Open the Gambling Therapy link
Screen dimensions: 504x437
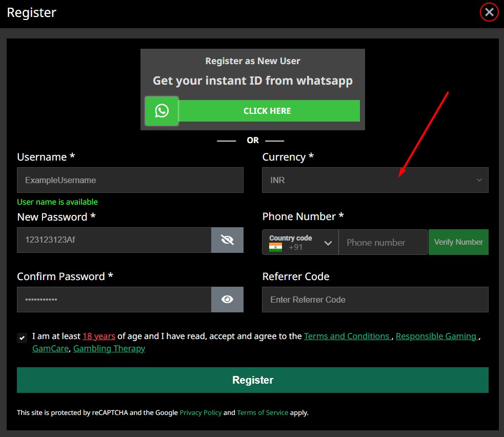click(109, 349)
